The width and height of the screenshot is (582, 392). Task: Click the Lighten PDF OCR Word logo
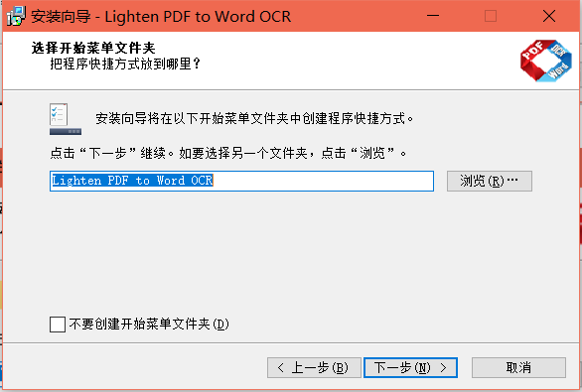(545, 61)
